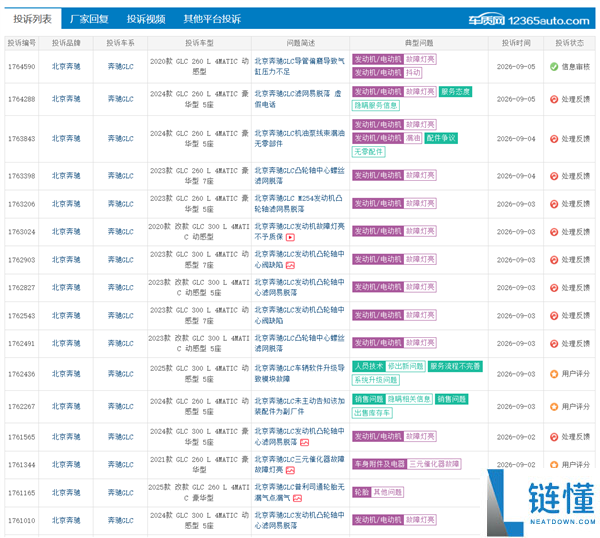The width and height of the screenshot is (600, 538).
Task: Open video icon in complaint 1763024 description
Action: [x=290, y=237]
